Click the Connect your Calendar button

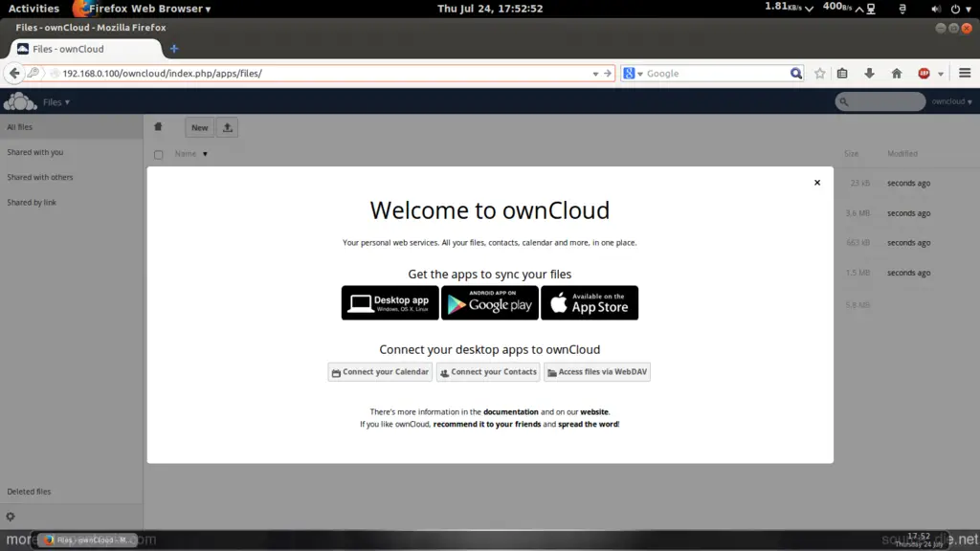380,372
